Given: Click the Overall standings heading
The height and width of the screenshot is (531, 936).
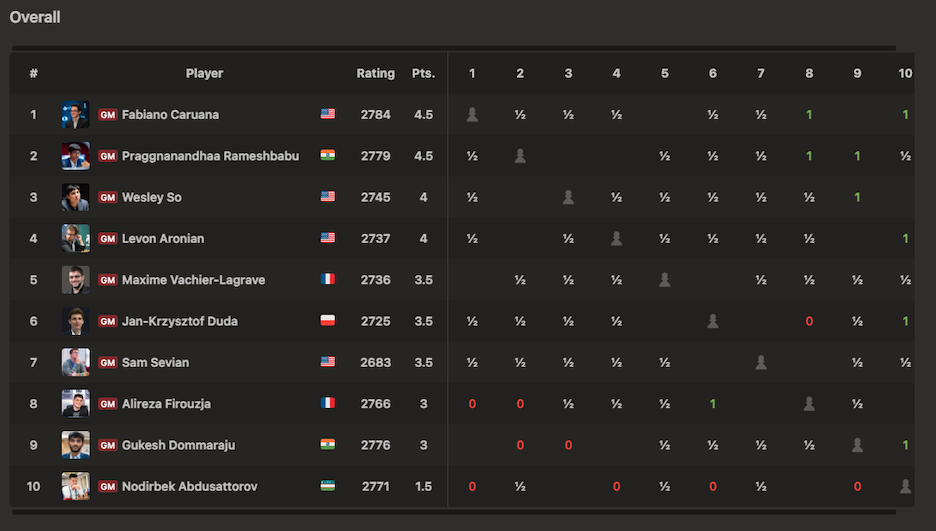Looking at the screenshot, I should 35,17.
